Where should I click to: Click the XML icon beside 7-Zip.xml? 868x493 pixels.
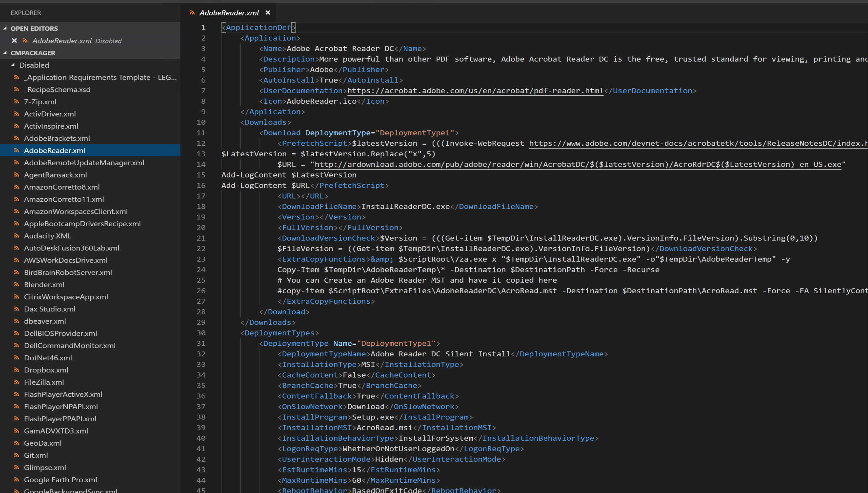coord(16,102)
